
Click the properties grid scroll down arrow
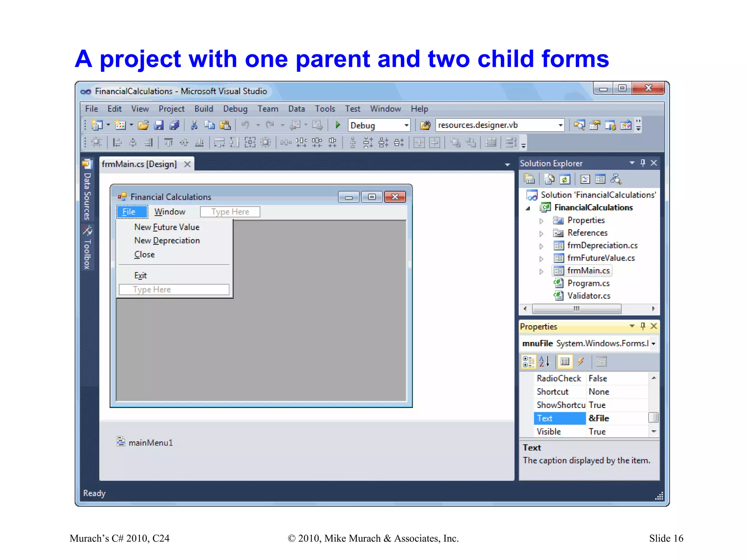point(654,432)
